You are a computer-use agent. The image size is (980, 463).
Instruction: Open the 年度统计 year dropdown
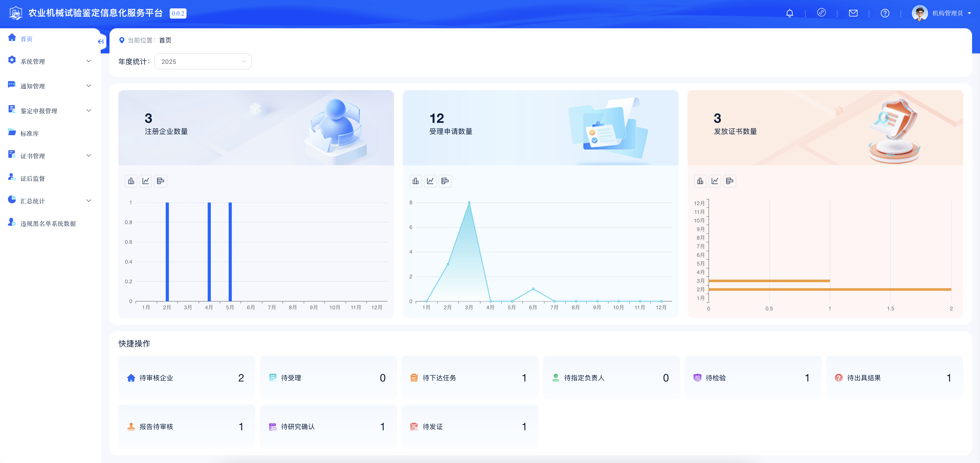coord(203,62)
